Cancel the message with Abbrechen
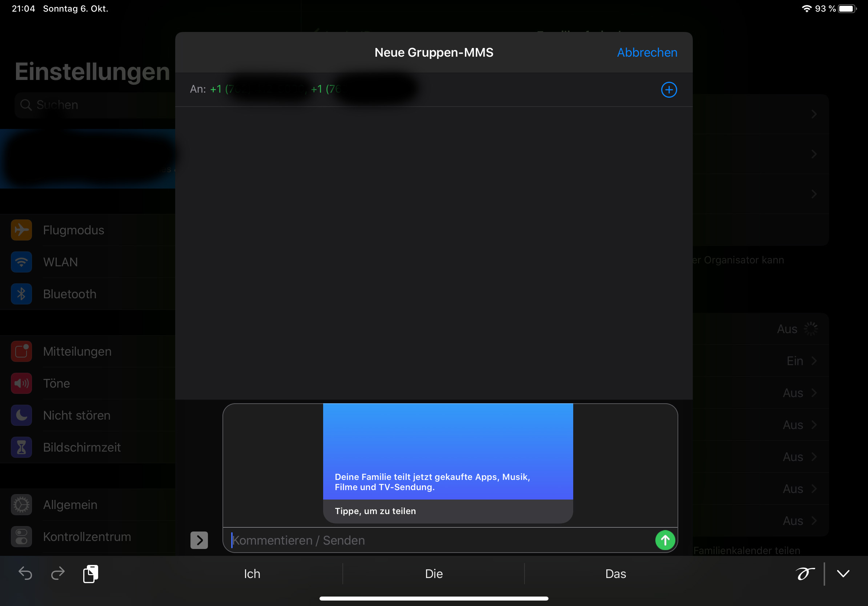 tap(647, 52)
